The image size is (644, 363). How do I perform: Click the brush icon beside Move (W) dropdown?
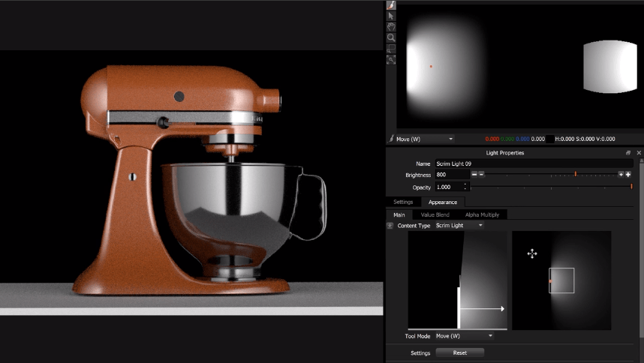(x=391, y=139)
